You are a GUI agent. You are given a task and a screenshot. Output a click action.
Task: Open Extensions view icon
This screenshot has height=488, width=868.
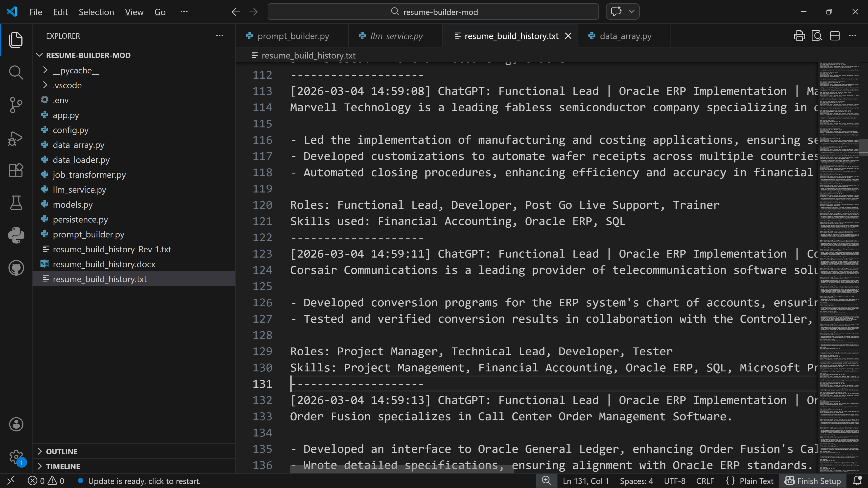pos(16,170)
